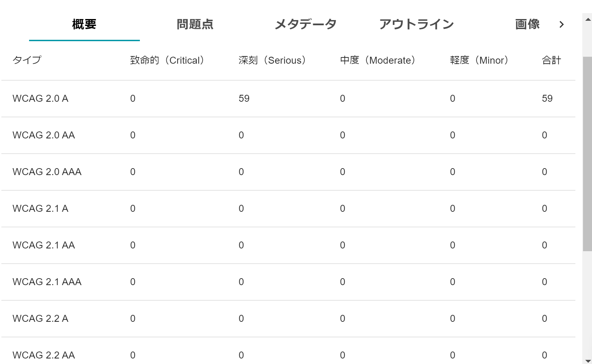Click the Minor value in WCAG 2.0 A row
Screen dimensions: 592x364
(x=452, y=99)
